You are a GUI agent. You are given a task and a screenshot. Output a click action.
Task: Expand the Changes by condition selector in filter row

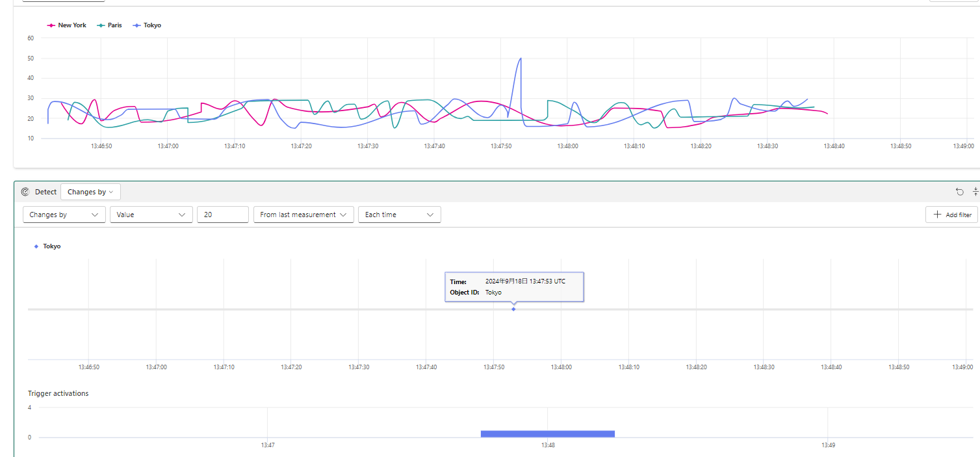[x=64, y=215]
